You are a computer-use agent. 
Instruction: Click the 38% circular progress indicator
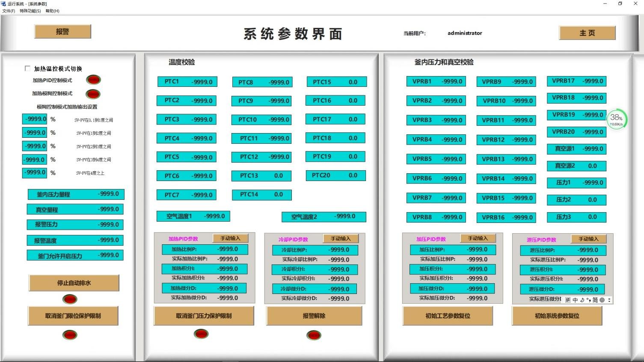(616, 119)
